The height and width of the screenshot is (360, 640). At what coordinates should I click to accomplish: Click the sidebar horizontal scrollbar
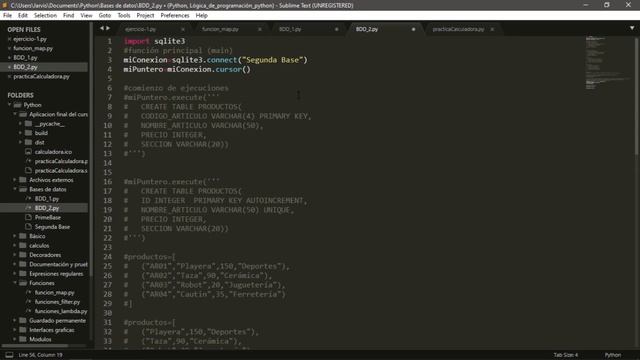[35, 346]
